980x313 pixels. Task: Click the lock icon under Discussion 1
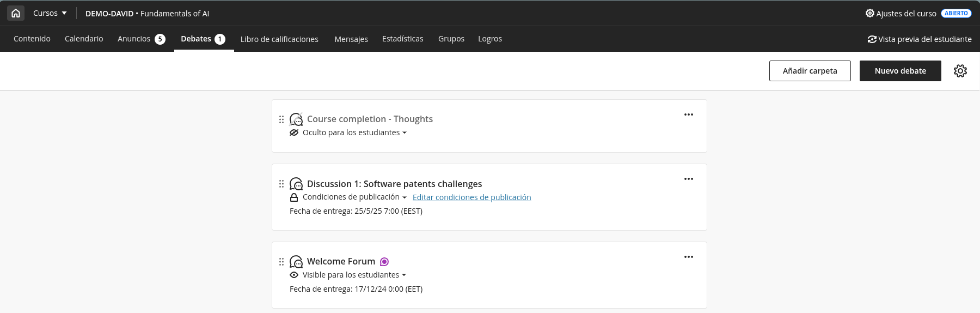click(294, 197)
